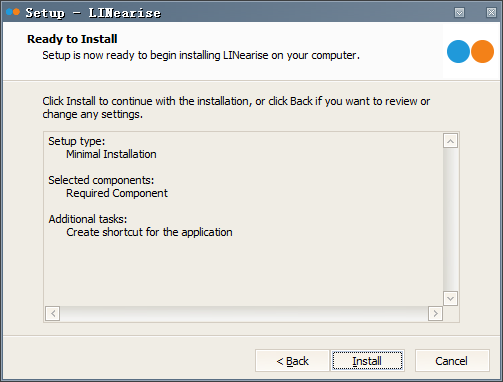Click the 'Additional tasks:' label
This screenshot has height=382, width=503.
(88, 219)
